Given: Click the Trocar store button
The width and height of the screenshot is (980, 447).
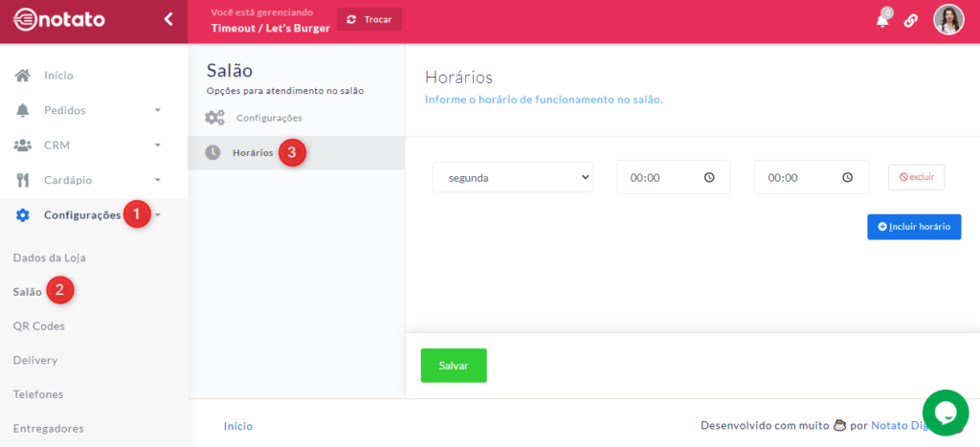Looking at the screenshot, I should [369, 19].
